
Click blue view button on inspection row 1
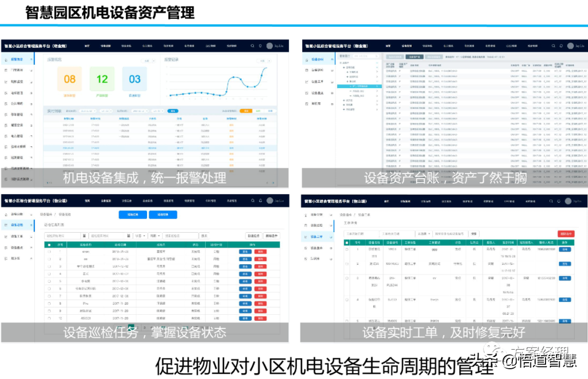click(x=245, y=252)
